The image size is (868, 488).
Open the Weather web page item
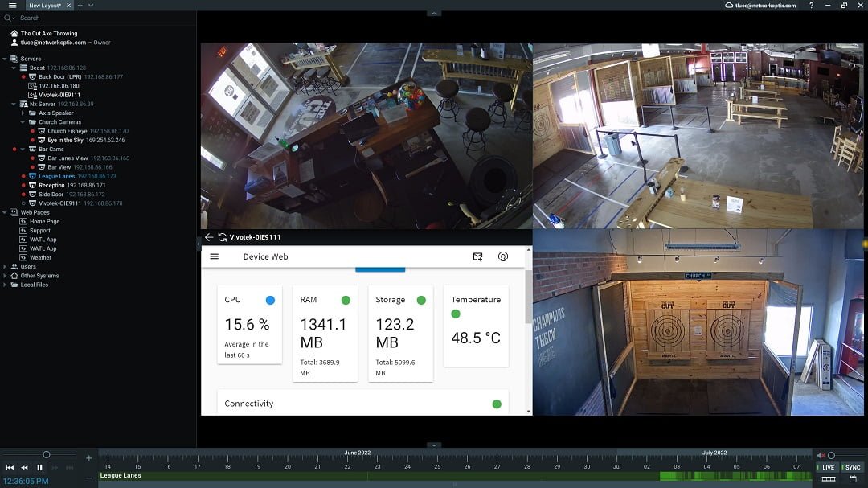(40, 258)
